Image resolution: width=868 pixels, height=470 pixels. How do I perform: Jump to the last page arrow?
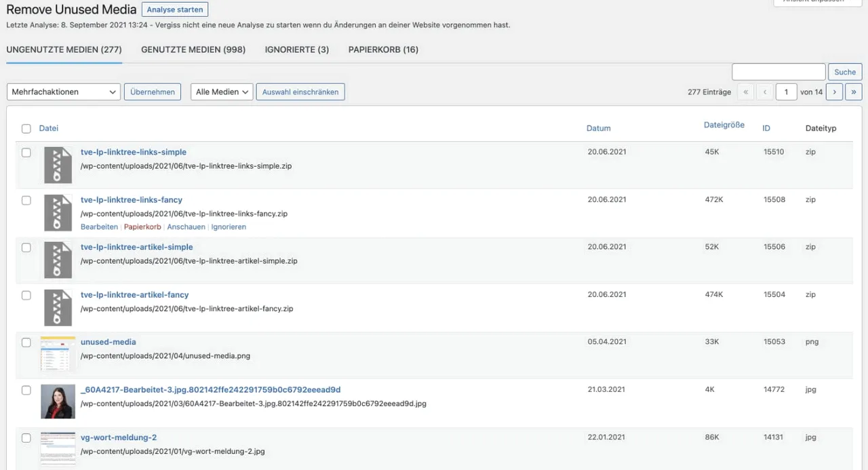coord(853,92)
